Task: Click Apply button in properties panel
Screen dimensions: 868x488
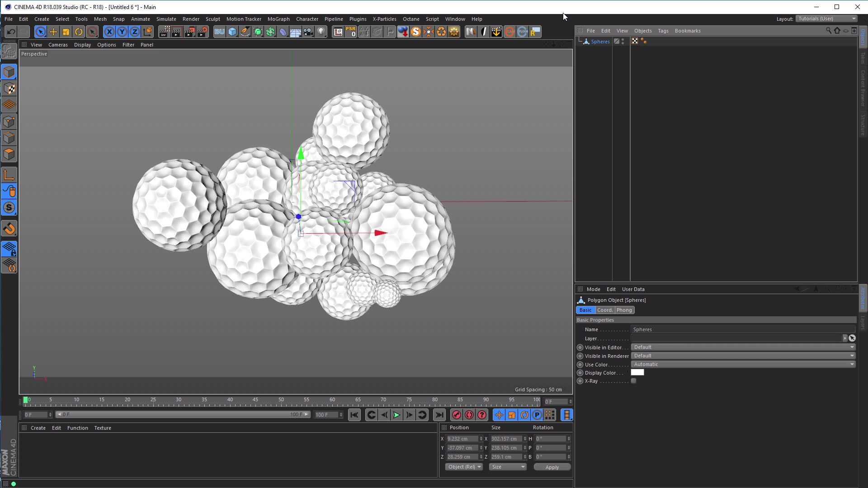Action: point(552,467)
